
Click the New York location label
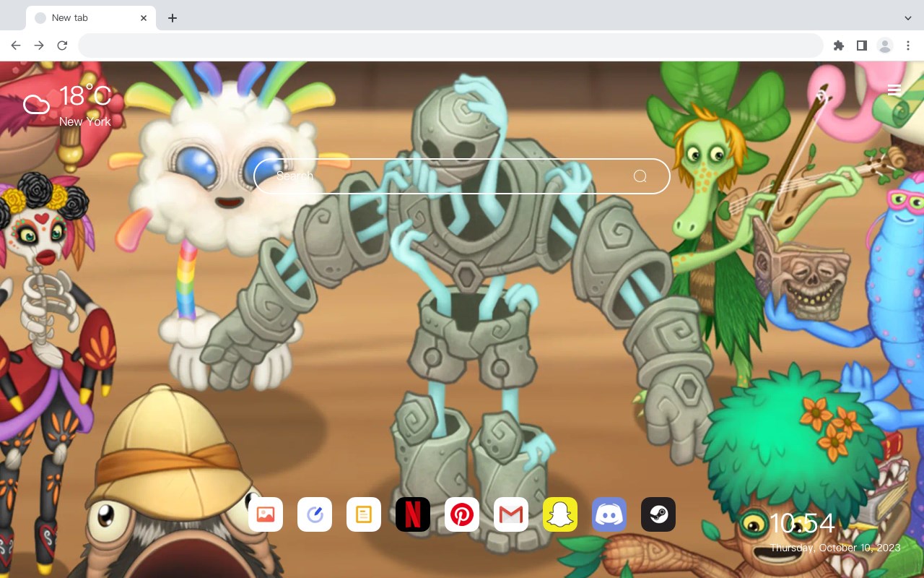click(x=85, y=121)
